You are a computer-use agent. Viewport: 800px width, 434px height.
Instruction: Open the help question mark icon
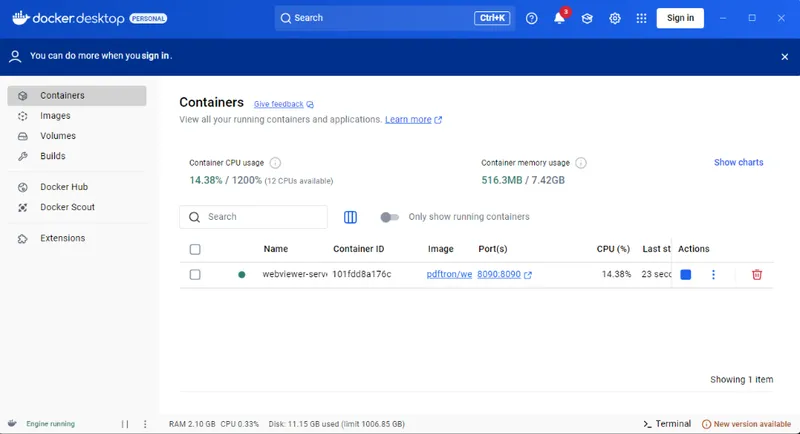coord(531,18)
